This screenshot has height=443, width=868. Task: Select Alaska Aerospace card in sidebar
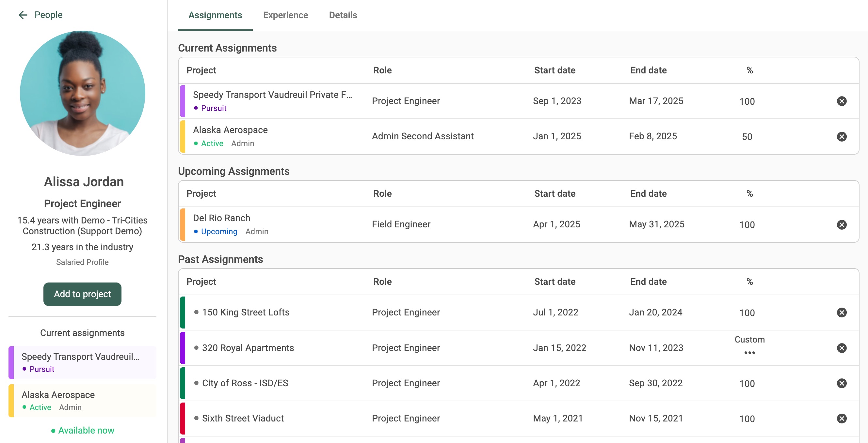pyautogui.click(x=82, y=400)
